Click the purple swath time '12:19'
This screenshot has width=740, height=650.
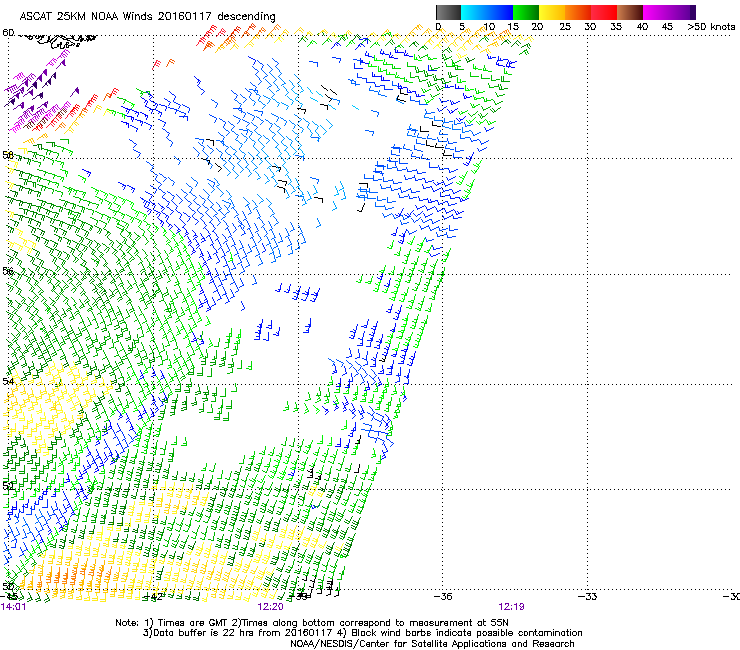pos(512,607)
